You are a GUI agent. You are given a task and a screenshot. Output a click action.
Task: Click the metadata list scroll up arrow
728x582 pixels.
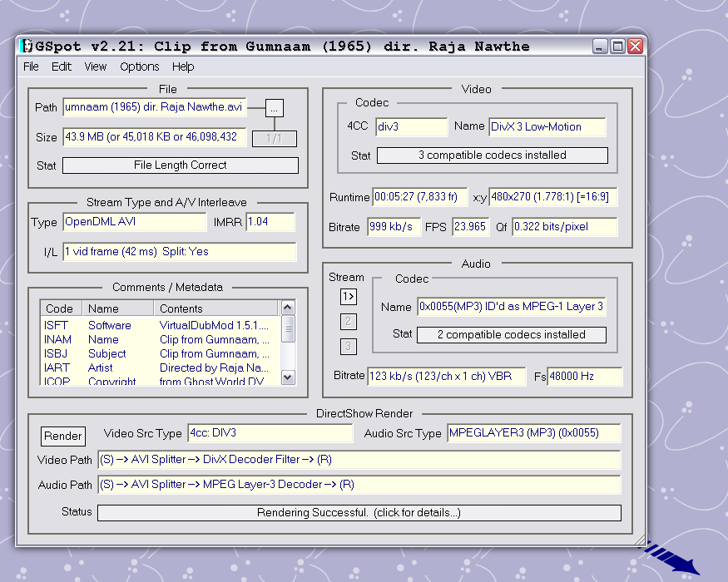[288, 308]
